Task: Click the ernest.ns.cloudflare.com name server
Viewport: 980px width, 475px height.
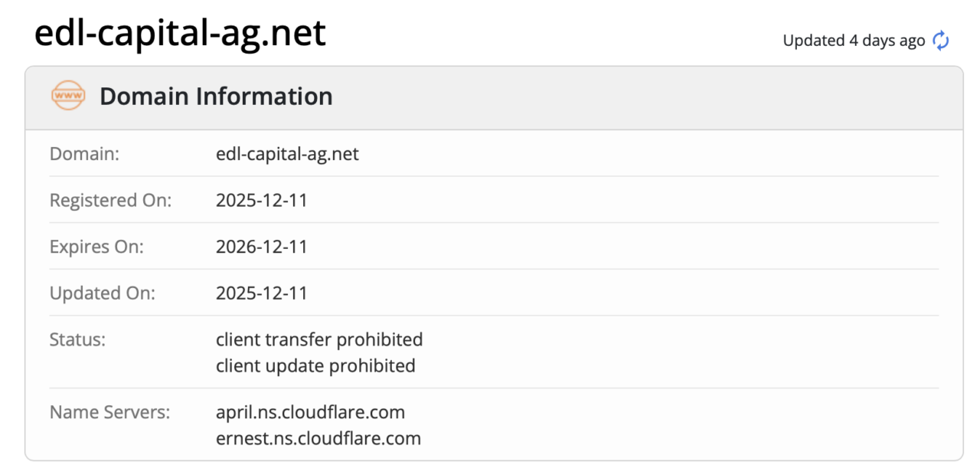Action: point(318,439)
